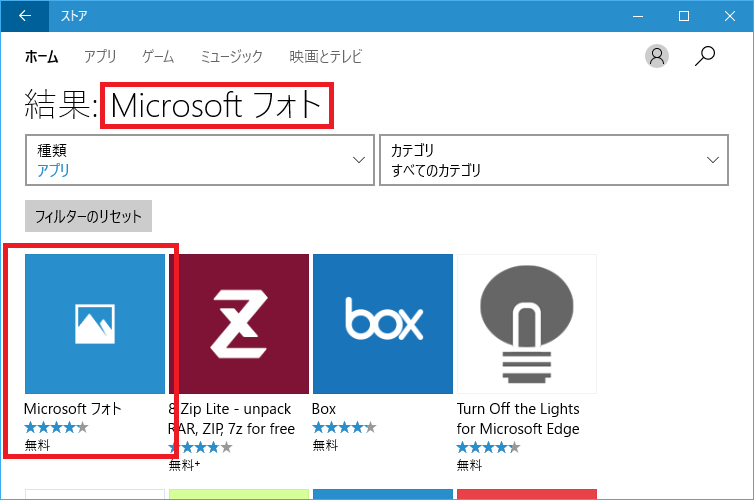Click the star rating under Box
The image size is (754, 500).
344,427
